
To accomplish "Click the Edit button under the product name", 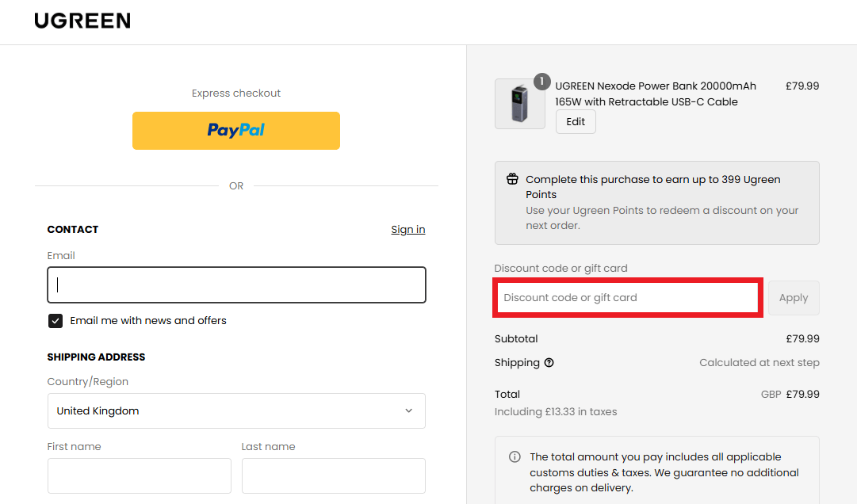I will click(576, 121).
